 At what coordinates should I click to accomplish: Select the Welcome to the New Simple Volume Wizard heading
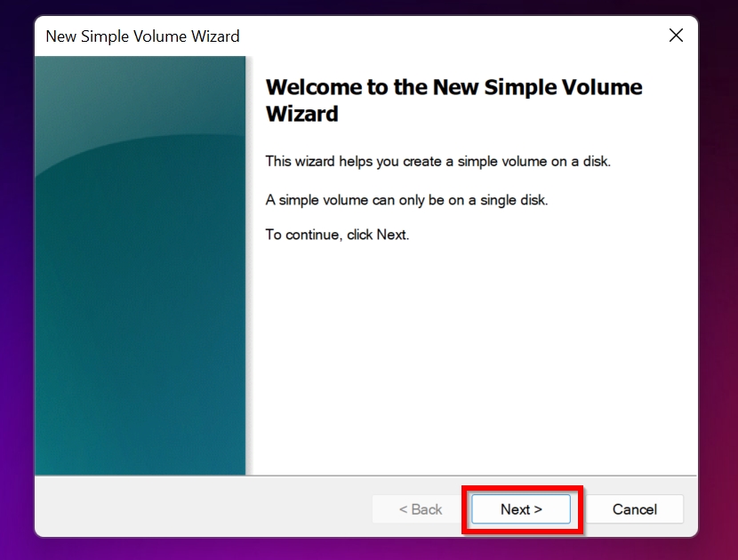[x=453, y=100]
